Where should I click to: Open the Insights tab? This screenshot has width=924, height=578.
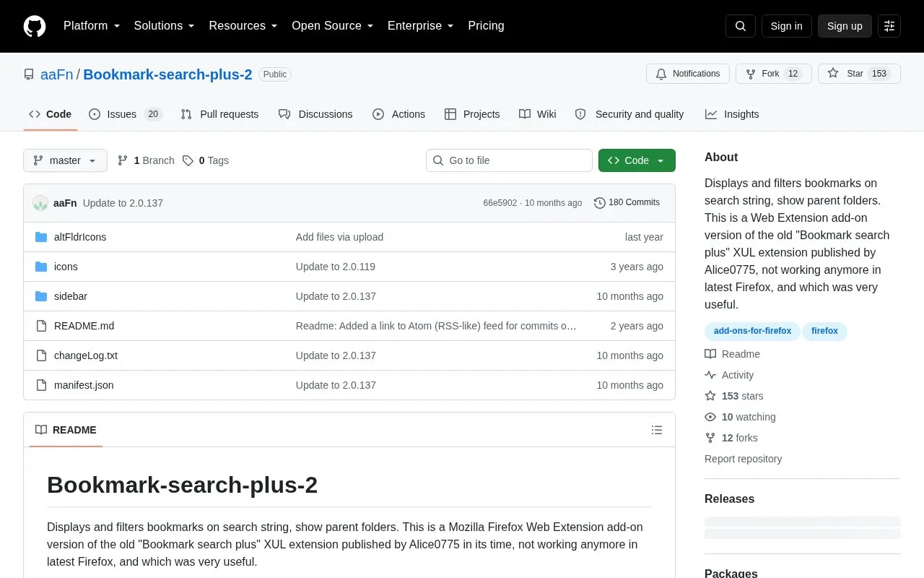[x=732, y=114]
